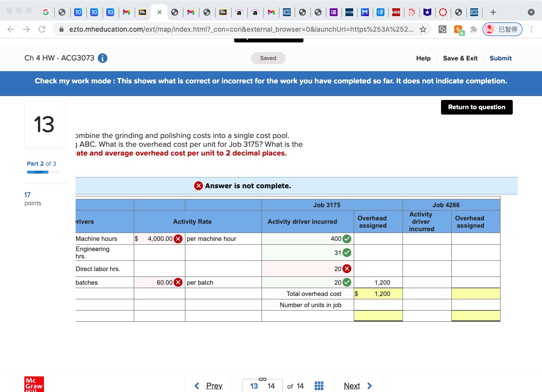Click the overhead cost input field for Job 4286

(476, 294)
